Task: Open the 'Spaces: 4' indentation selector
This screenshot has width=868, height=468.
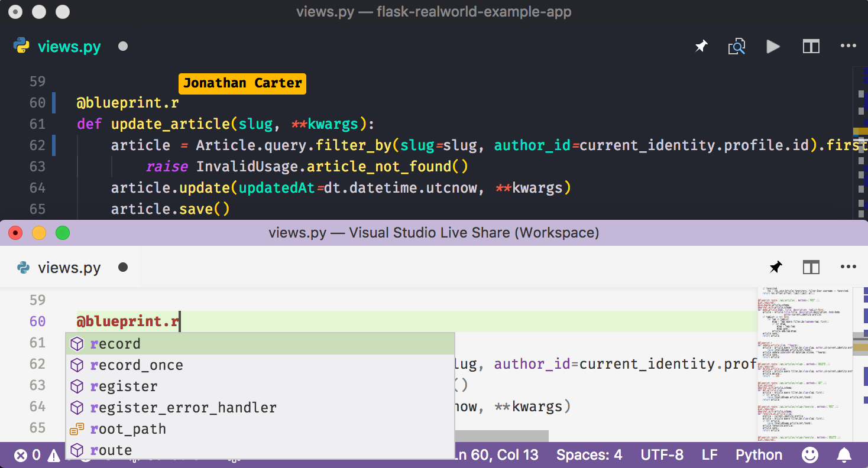Action: (x=589, y=454)
